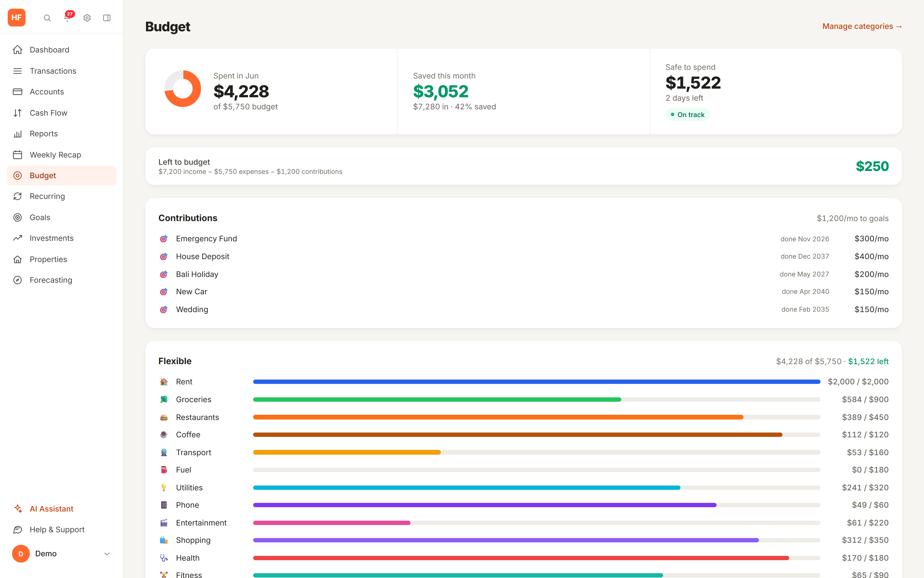This screenshot has height=578, width=924.
Task: Click the Transactions list icon
Action: click(18, 71)
